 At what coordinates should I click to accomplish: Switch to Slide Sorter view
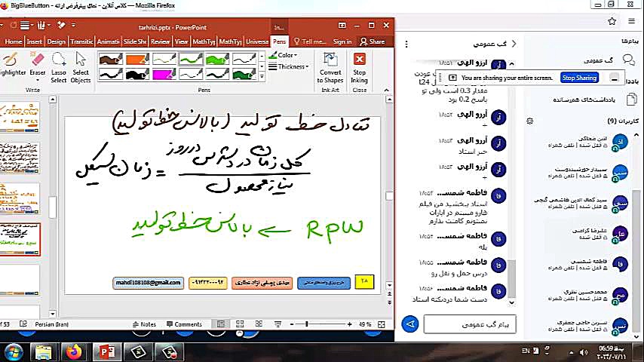(240, 324)
